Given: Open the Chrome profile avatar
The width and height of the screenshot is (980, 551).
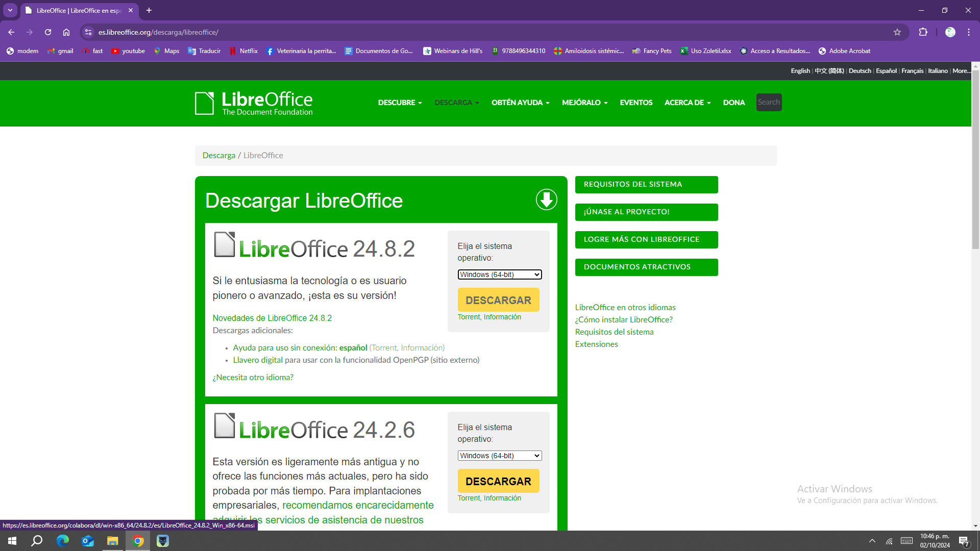Looking at the screenshot, I should tap(950, 32).
